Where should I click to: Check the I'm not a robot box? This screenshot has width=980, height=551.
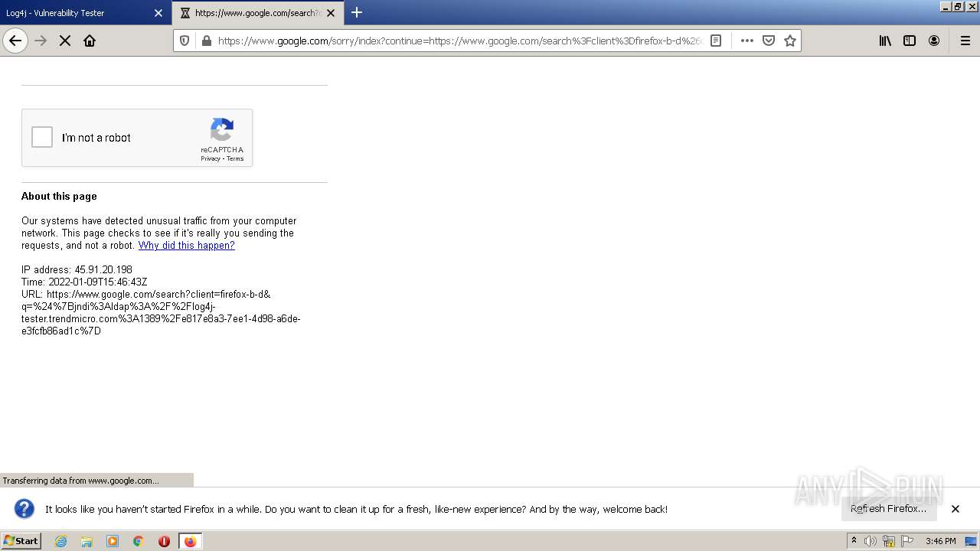click(42, 138)
